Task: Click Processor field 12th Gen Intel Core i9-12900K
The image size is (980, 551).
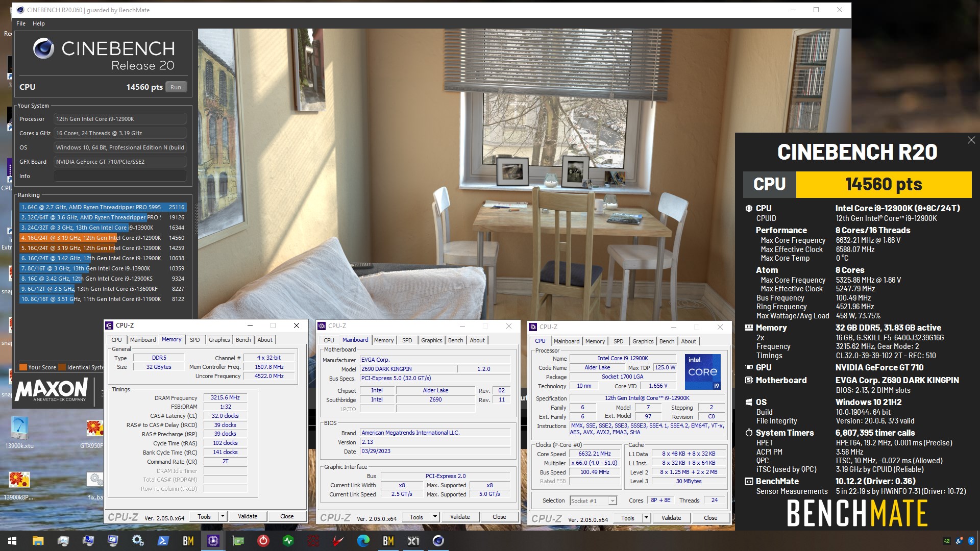Action: [x=120, y=119]
